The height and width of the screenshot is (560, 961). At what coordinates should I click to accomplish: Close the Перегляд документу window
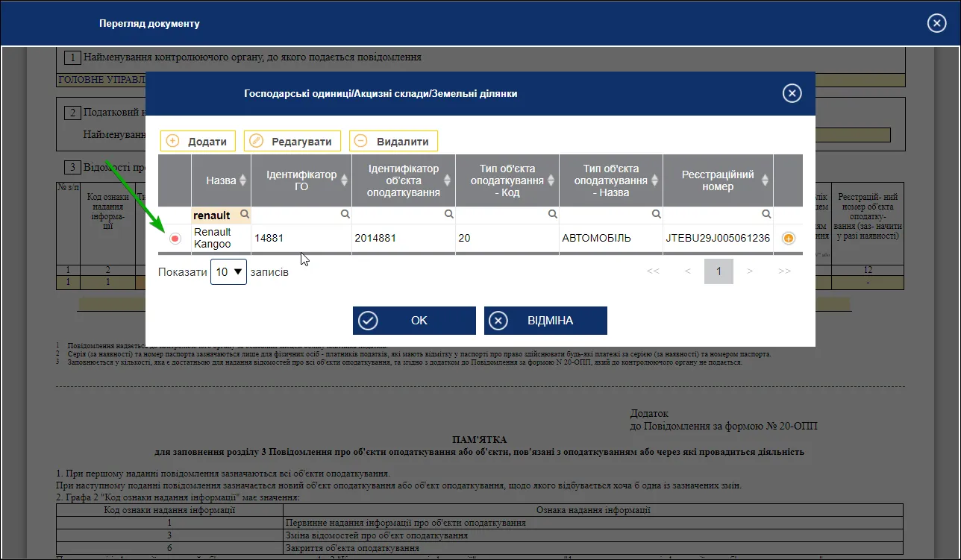coord(936,23)
